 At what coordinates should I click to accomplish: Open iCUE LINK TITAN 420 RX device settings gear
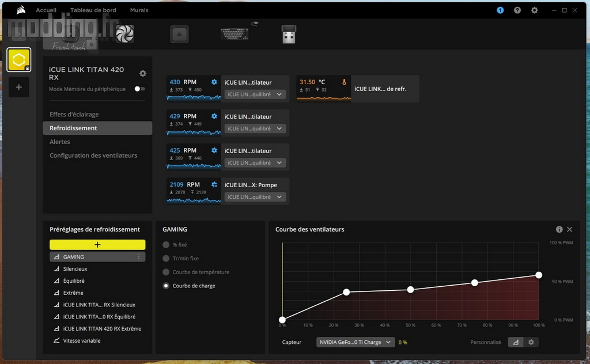[143, 73]
